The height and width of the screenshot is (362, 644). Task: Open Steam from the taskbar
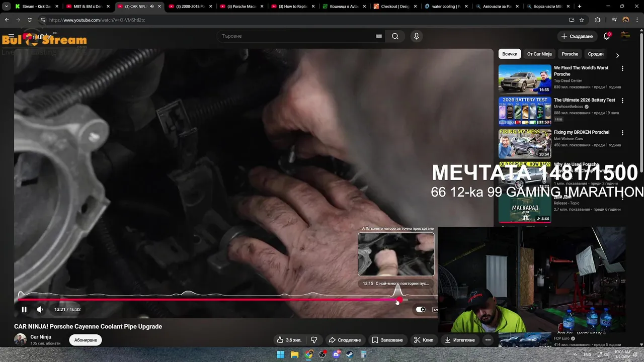coord(350,354)
